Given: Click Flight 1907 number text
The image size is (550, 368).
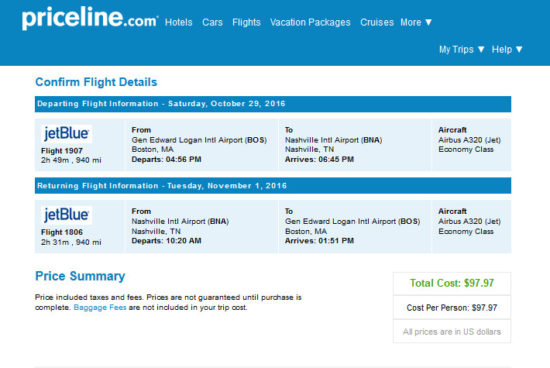Looking at the screenshot, I should (x=62, y=151).
